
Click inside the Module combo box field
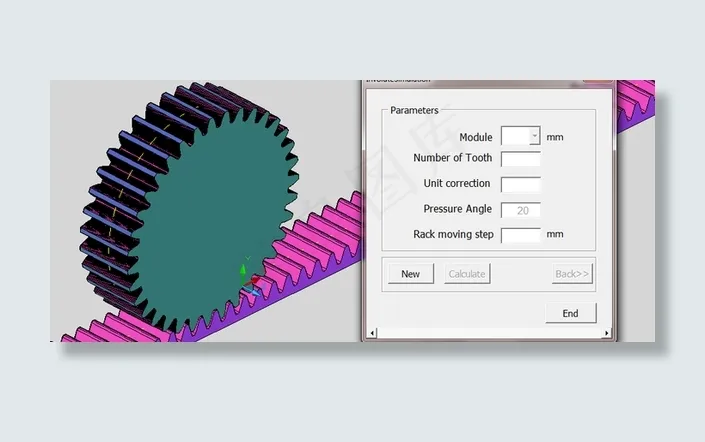pyautogui.click(x=515, y=136)
